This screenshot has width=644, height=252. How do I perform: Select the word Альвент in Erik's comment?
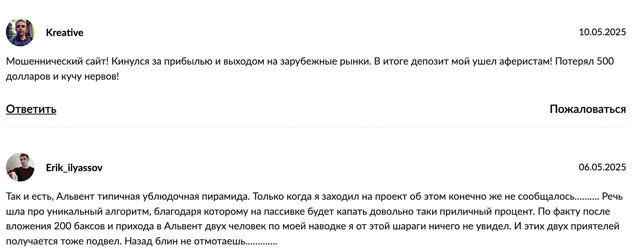click(73, 195)
